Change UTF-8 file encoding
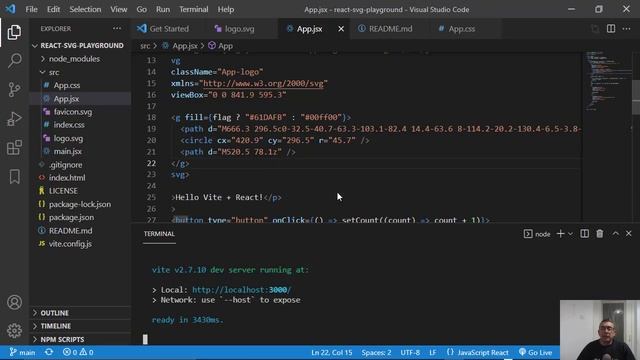Viewport: 640px width, 360px height. (x=410, y=352)
